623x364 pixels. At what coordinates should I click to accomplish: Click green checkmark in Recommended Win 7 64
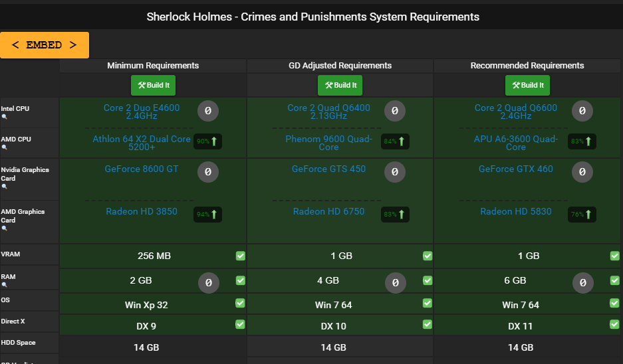pos(614,303)
